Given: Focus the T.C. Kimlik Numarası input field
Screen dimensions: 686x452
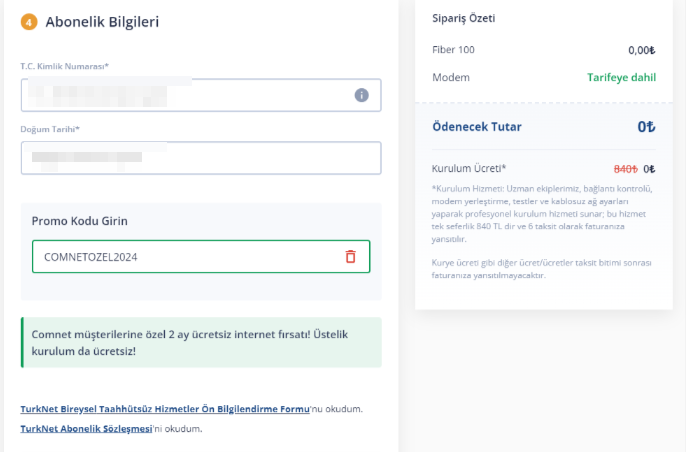Looking at the screenshot, I should (x=201, y=95).
